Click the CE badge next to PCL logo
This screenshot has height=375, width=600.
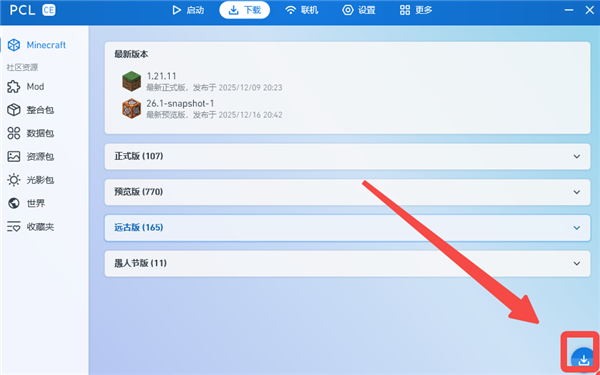click(x=49, y=10)
